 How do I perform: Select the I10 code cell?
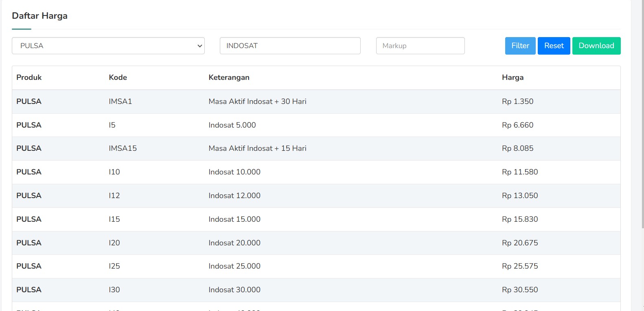click(x=114, y=172)
